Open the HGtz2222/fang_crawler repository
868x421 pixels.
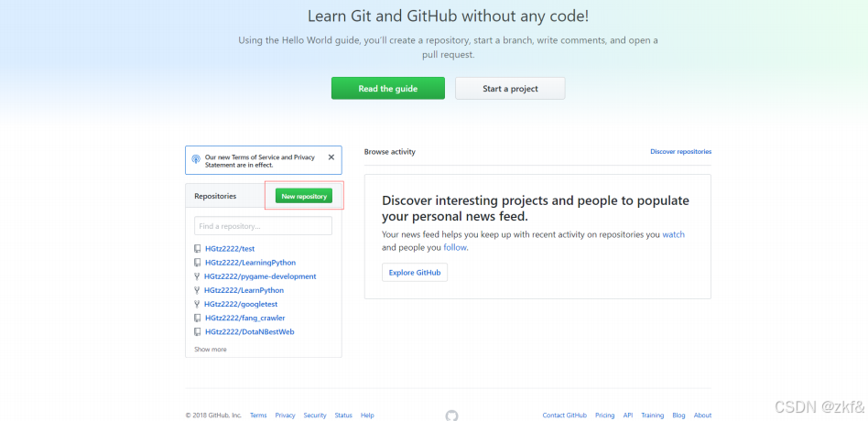point(245,318)
